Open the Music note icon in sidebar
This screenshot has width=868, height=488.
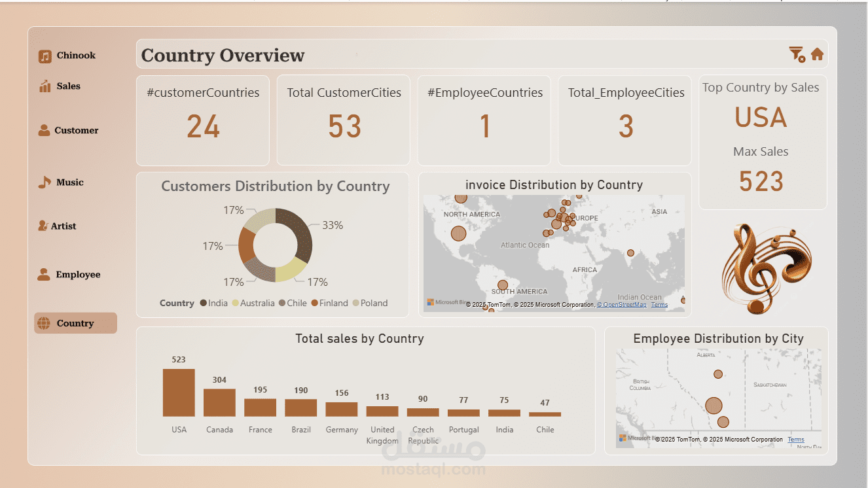(44, 183)
